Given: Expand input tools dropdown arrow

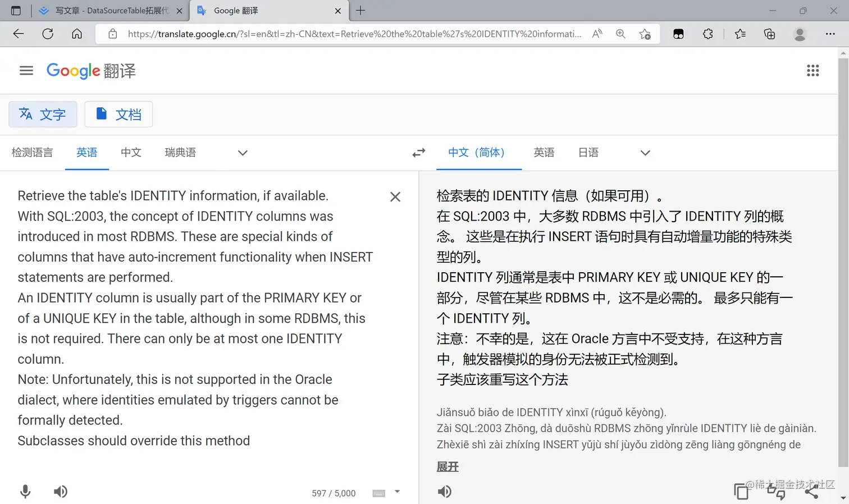Looking at the screenshot, I should point(397,492).
